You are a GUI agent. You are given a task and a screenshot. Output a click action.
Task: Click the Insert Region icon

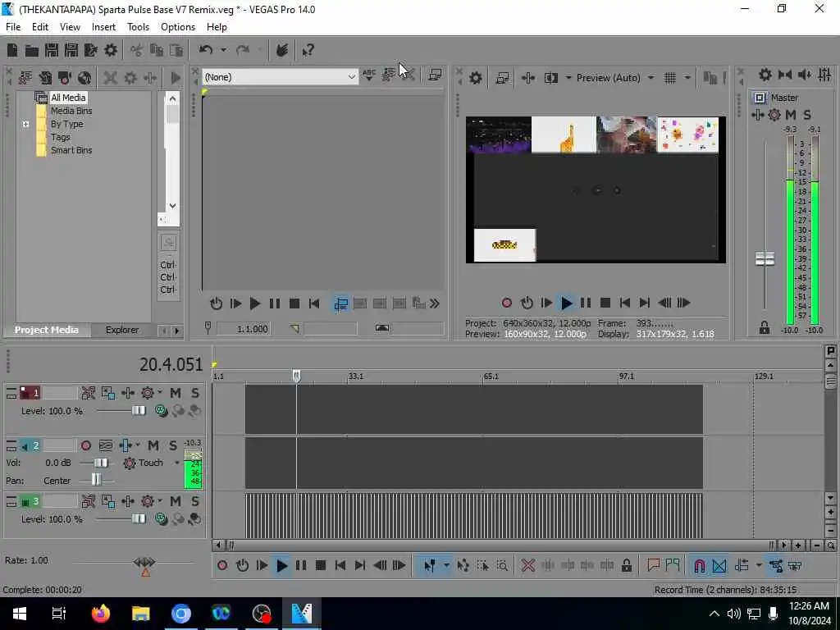pyautogui.click(x=673, y=564)
